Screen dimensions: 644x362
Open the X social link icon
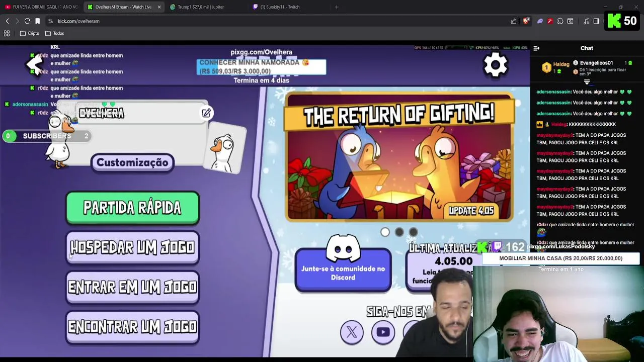tap(352, 332)
